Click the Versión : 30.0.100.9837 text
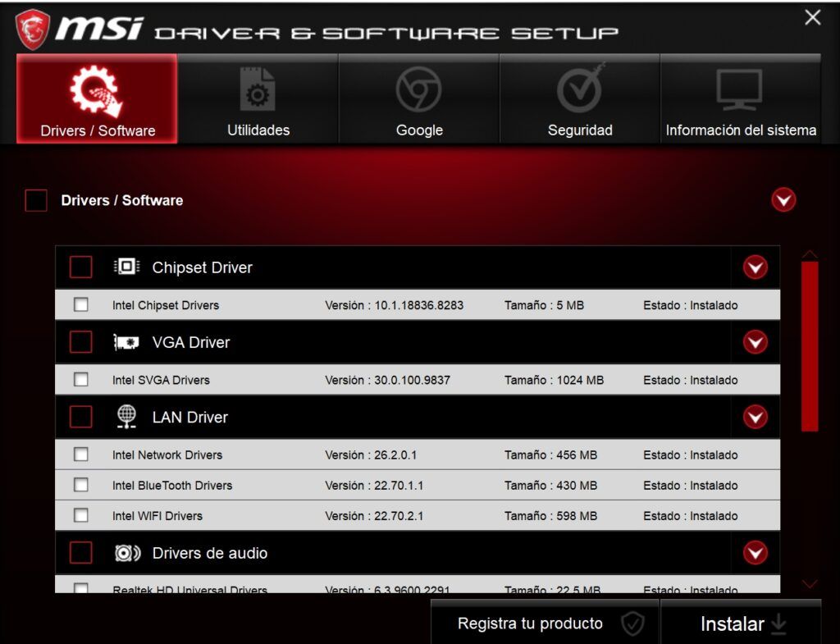 pyautogui.click(x=387, y=381)
